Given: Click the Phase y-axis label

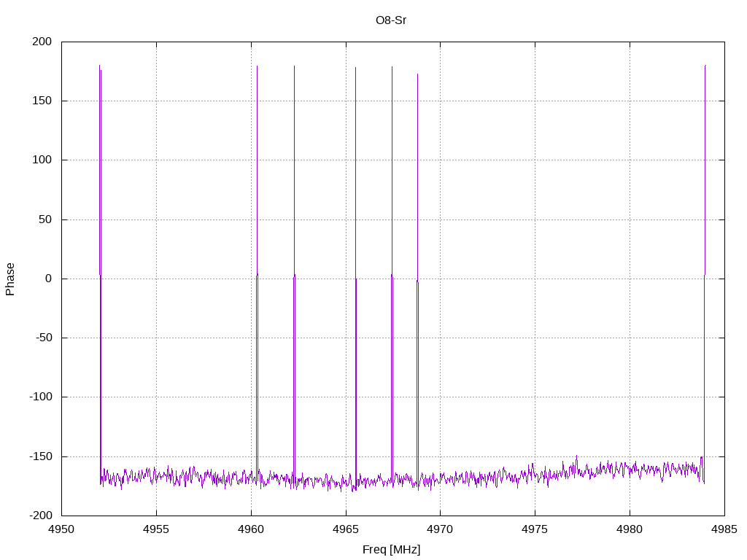Looking at the screenshot, I should pos(10,279).
